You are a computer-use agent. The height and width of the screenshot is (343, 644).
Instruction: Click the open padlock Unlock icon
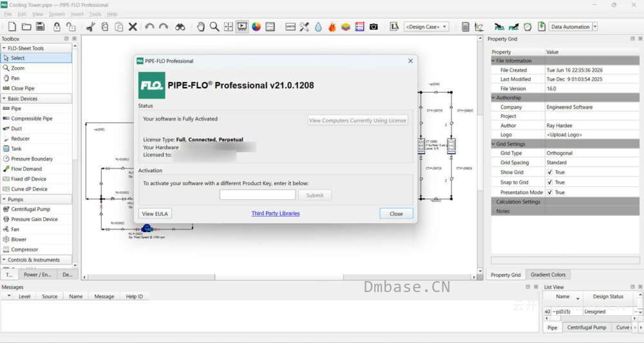[x=71, y=26]
